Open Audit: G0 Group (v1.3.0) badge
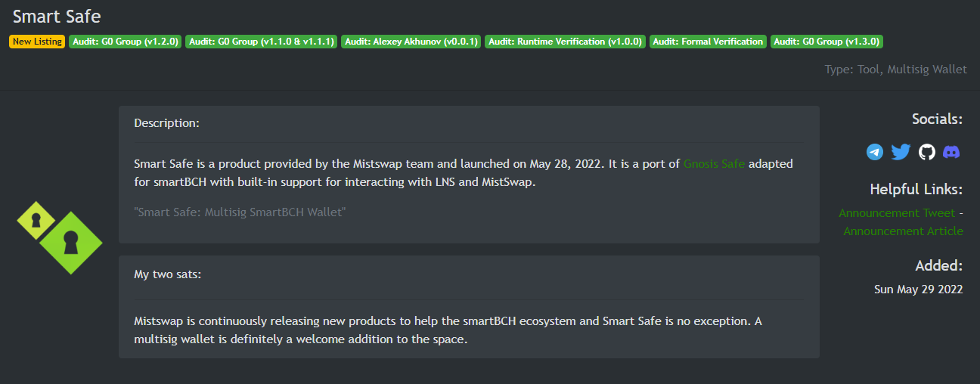980x384 pixels. pyautogui.click(x=826, y=42)
